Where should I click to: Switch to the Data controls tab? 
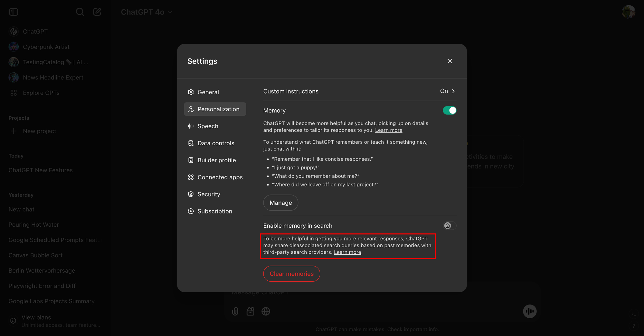pos(215,143)
